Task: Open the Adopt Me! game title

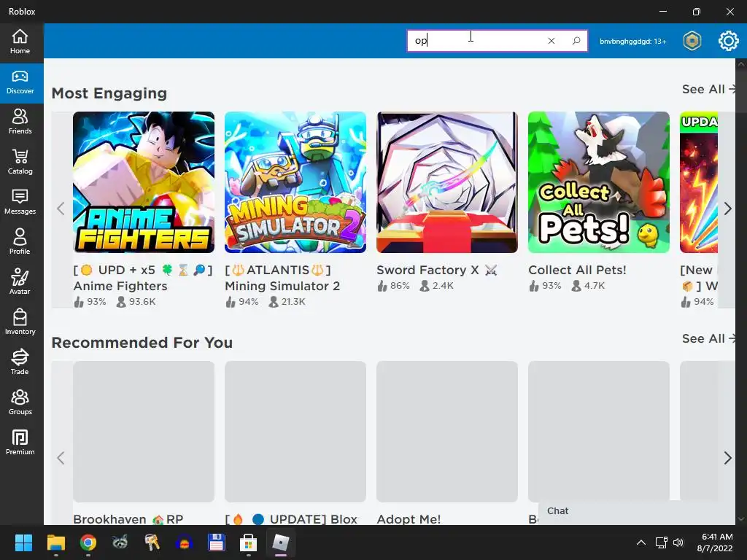Action: click(x=409, y=519)
